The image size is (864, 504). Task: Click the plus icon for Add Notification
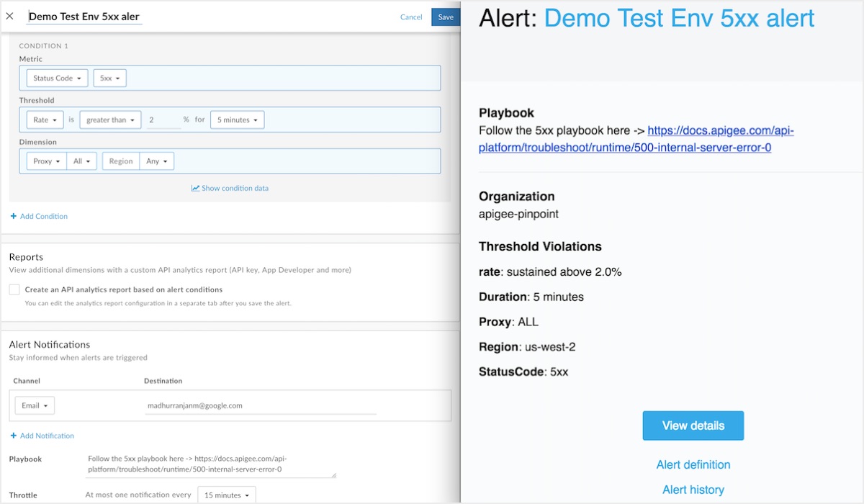[x=14, y=436]
